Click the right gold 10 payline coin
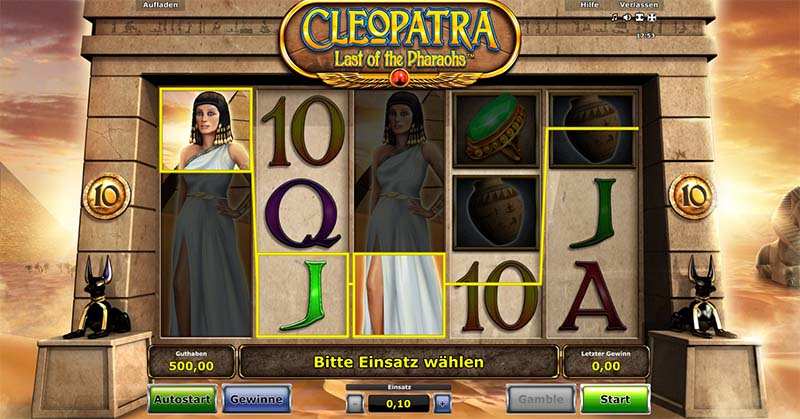This screenshot has width=800, height=419. point(692,196)
